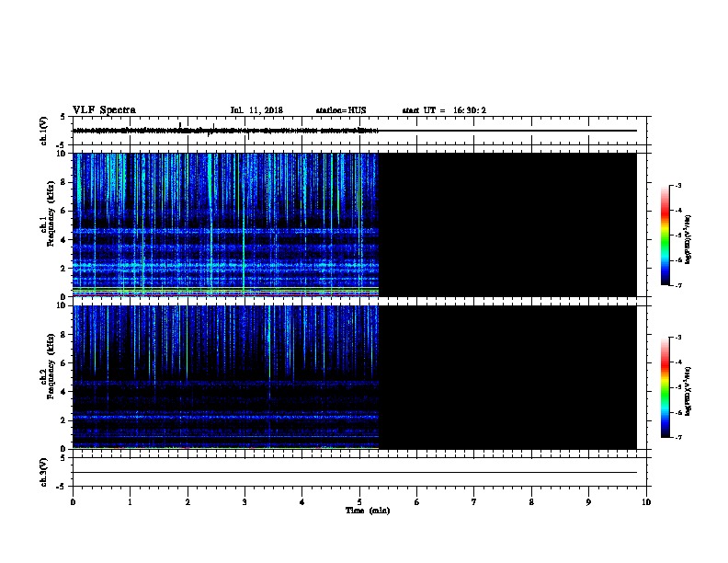The height and width of the screenshot is (563, 728).
Task: Click the time axis tick label '7'
Action: coord(474,502)
